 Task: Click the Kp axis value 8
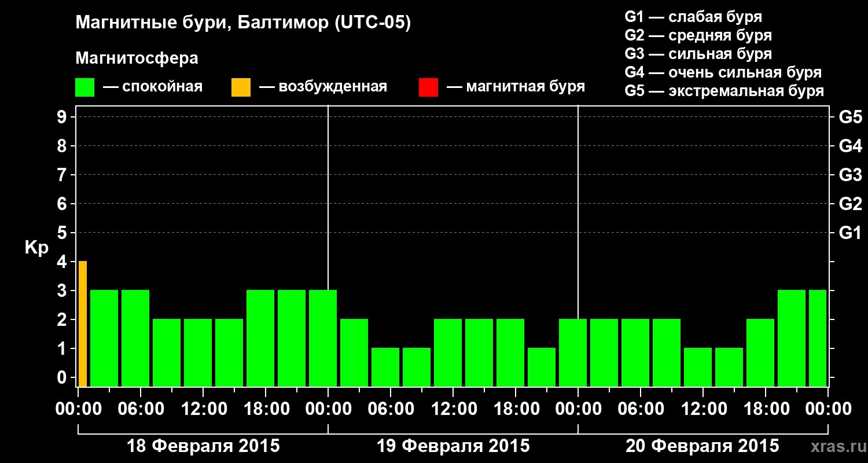click(62, 146)
